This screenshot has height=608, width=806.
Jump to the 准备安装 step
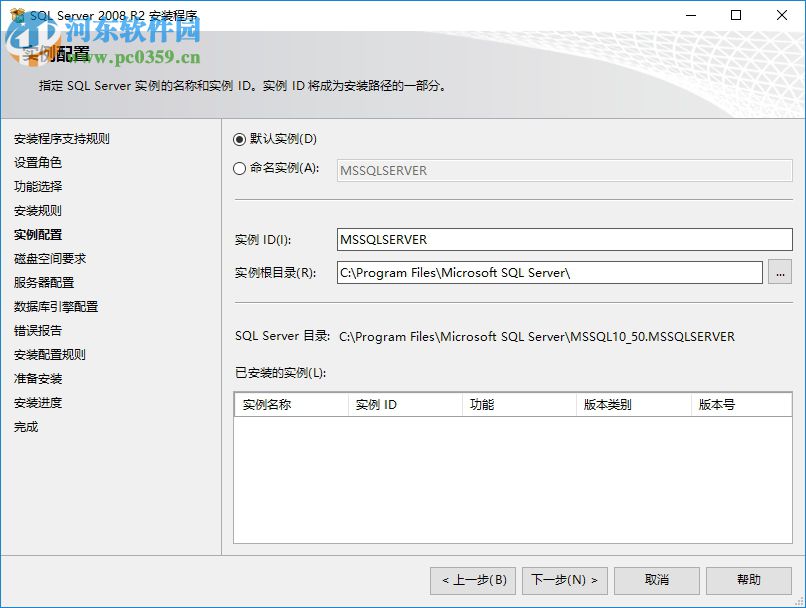[x=38, y=378]
